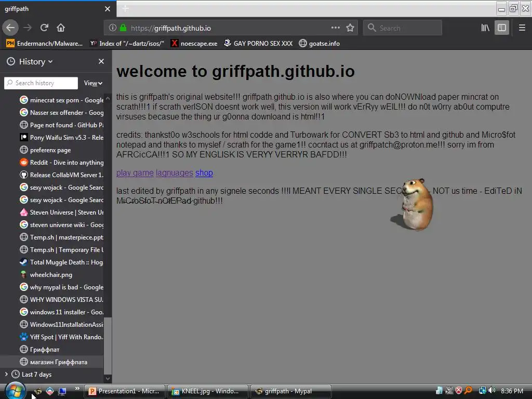
Task: Close the griffpath tab
Action: [107, 9]
